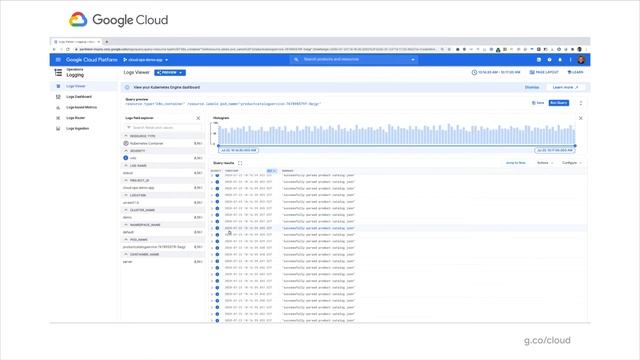Click the browser address bar
Image resolution: width=640 pixels, height=360 pixels.
click(x=257, y=49)
